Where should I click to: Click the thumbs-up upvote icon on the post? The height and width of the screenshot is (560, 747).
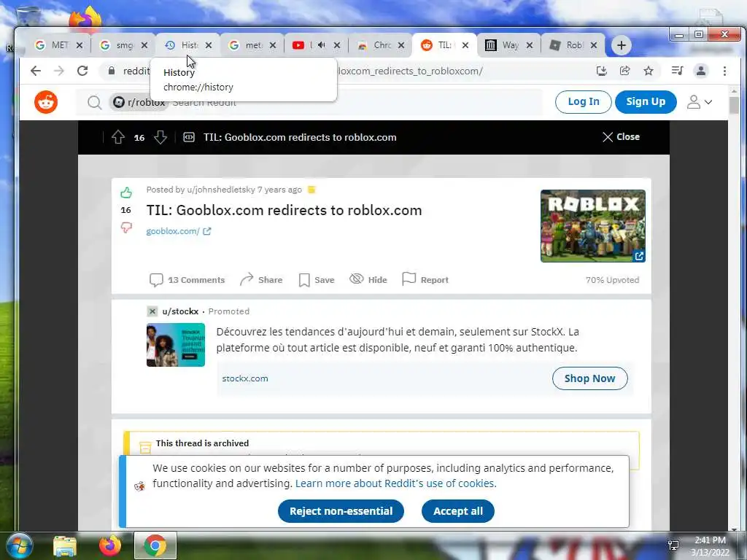pyautogui.click(x=125, y=192)
